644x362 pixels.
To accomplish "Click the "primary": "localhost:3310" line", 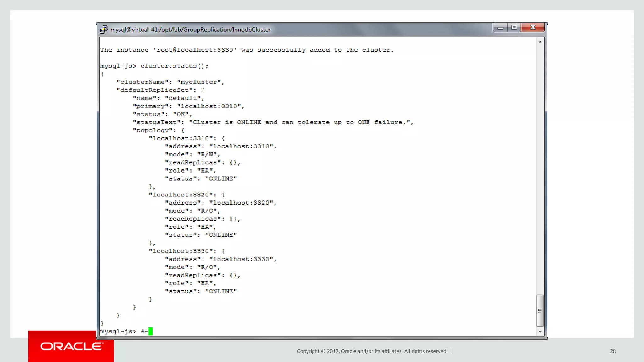I will (x=188, y=106).
